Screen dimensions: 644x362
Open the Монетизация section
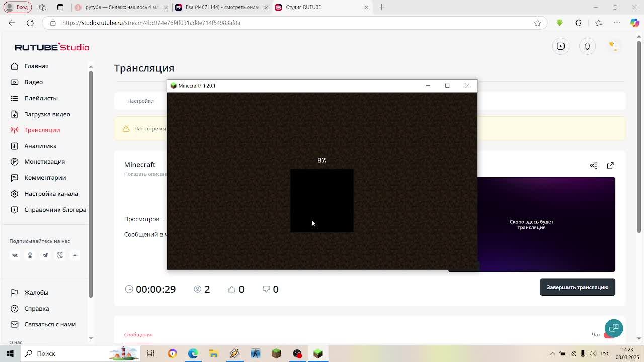(x=44, y=162)
